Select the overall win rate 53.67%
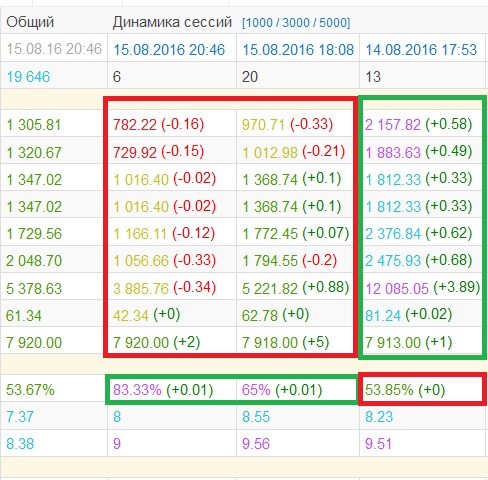The height and width of the screenshot is (480, 488). coord(30,390)
